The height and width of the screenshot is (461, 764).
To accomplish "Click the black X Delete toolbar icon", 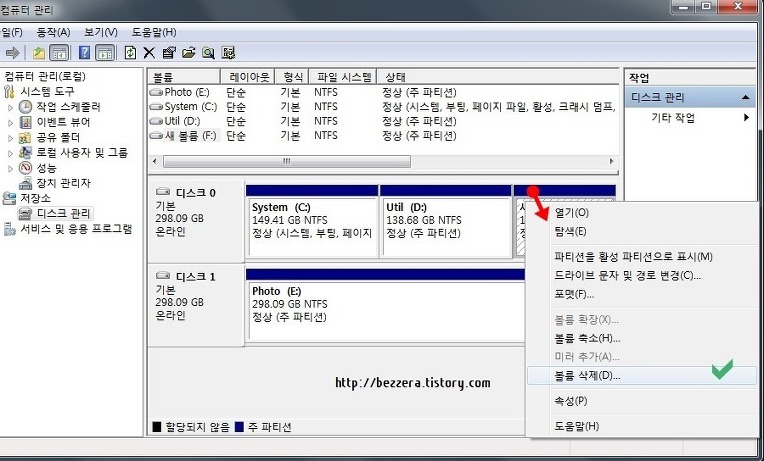I will click(149, 53).
